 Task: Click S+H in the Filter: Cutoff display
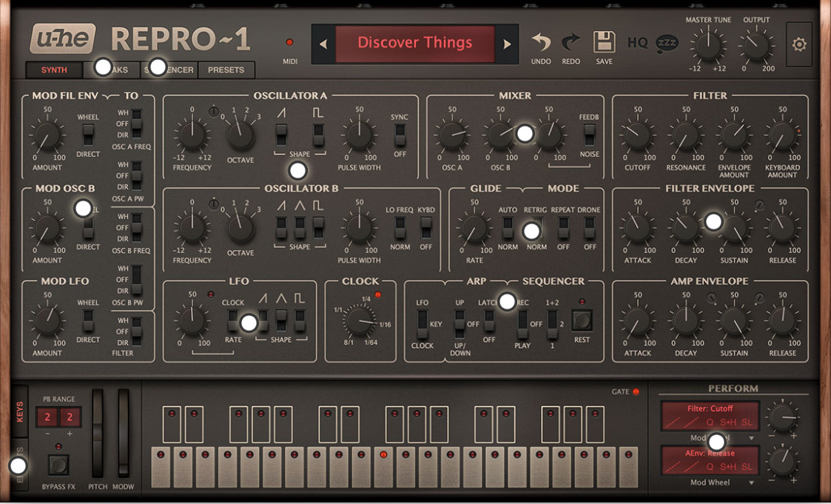[x=728, y=423]
